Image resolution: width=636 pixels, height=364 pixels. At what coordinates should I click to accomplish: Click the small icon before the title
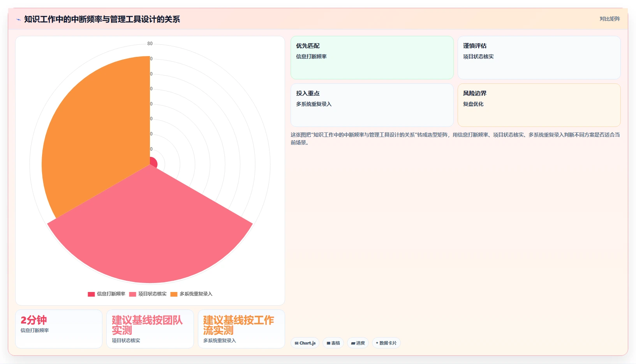18,19
